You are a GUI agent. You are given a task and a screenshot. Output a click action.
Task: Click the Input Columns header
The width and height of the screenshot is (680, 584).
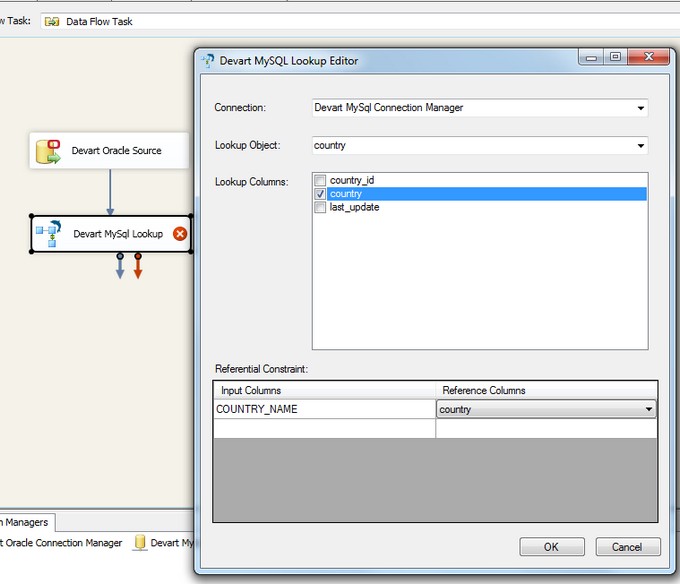[x=324, y=390]
